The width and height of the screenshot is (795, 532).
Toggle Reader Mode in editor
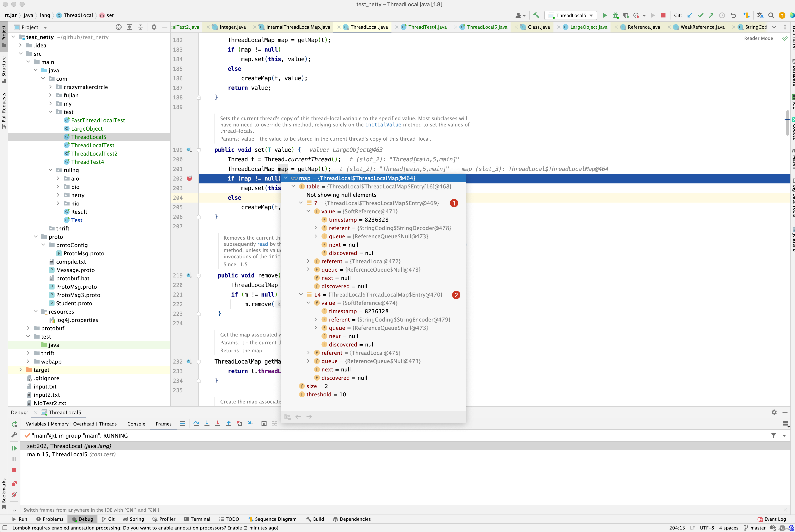click(x=758, y=38)
